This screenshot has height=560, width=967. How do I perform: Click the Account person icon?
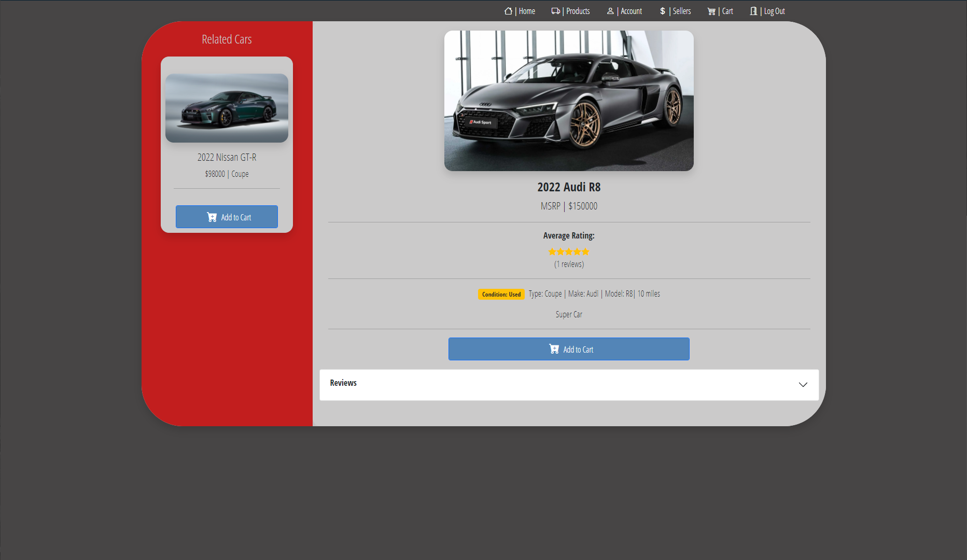pyautogui.click(x=610, y=11)
